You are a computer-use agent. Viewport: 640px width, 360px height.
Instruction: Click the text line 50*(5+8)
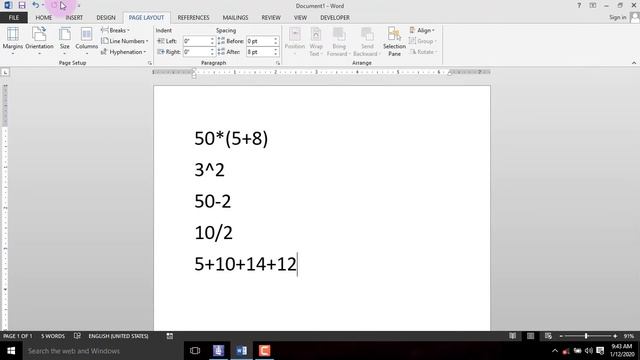pyautogui.click(x=231, y=138)
